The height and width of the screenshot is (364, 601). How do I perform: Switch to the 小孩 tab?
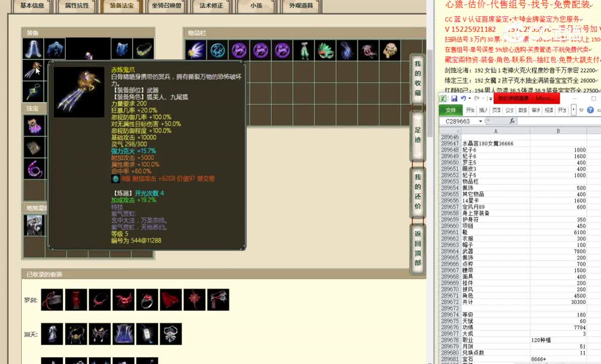point(256,6)
